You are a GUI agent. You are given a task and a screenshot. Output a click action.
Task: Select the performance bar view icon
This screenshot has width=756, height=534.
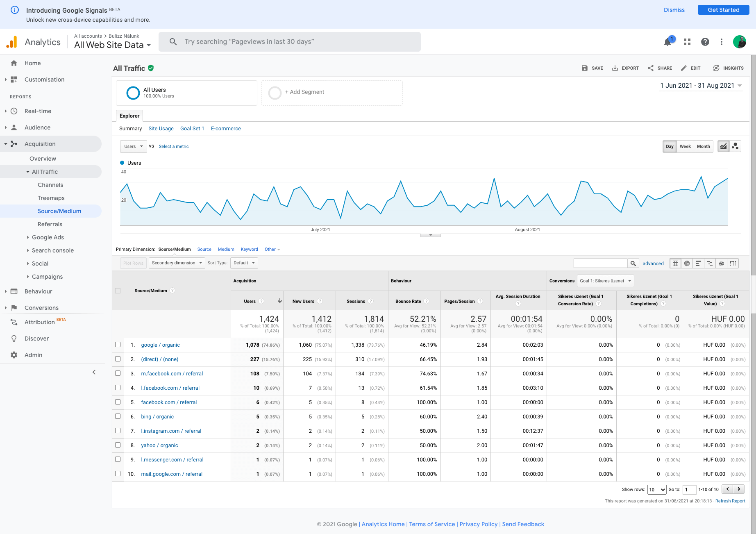click(698, 264)
